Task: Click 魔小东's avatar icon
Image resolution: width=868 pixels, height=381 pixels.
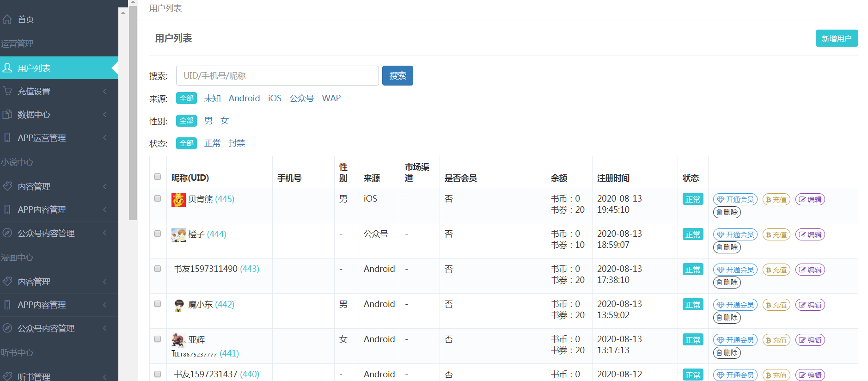Action: pos(178,305)
